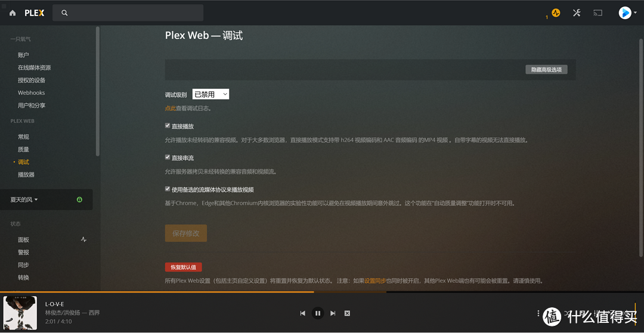644x333 pixels.
Task: Open the activity alerts icon
Action: [556, 13]
